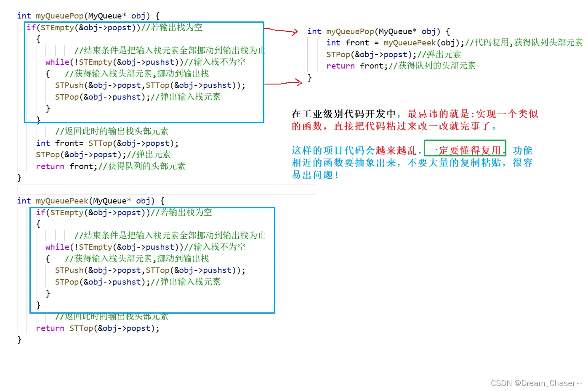588x391 pixels.
Task: Click the blue text '易出问题!'
Action: point(316,175)
